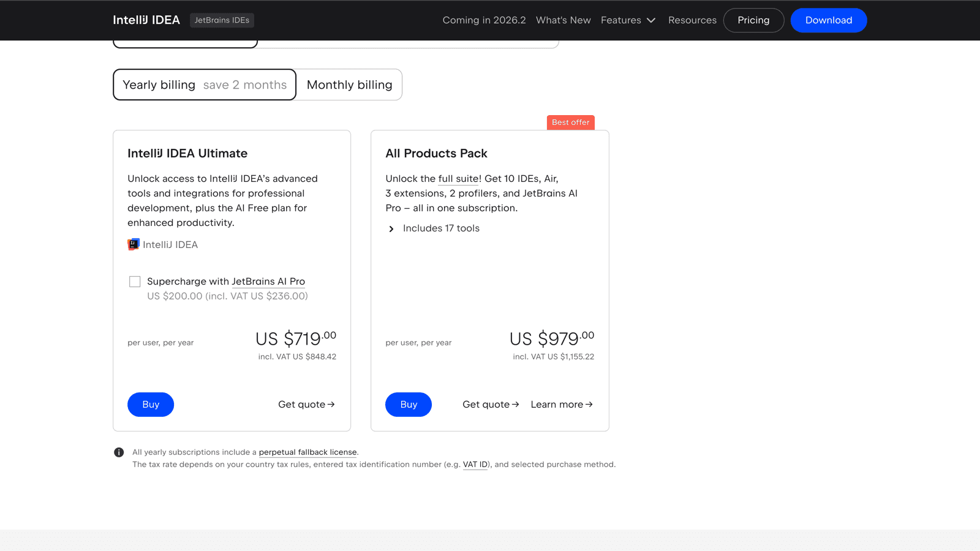Go to What's New
Screen dimensions: 980x551
[x=563, y=20]
